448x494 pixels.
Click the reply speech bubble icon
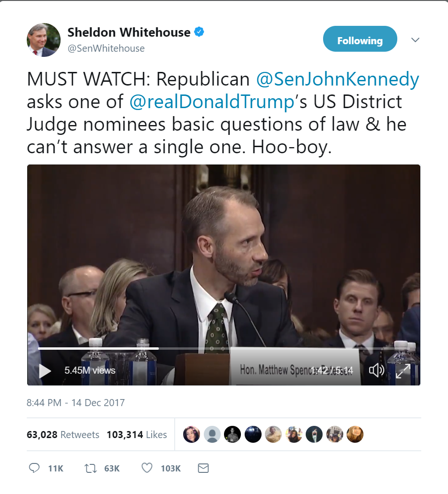tap(34, 468)
